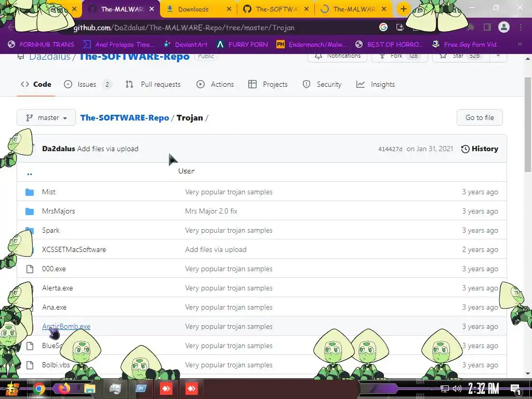Open the Spark folder

tap(50, 230)
